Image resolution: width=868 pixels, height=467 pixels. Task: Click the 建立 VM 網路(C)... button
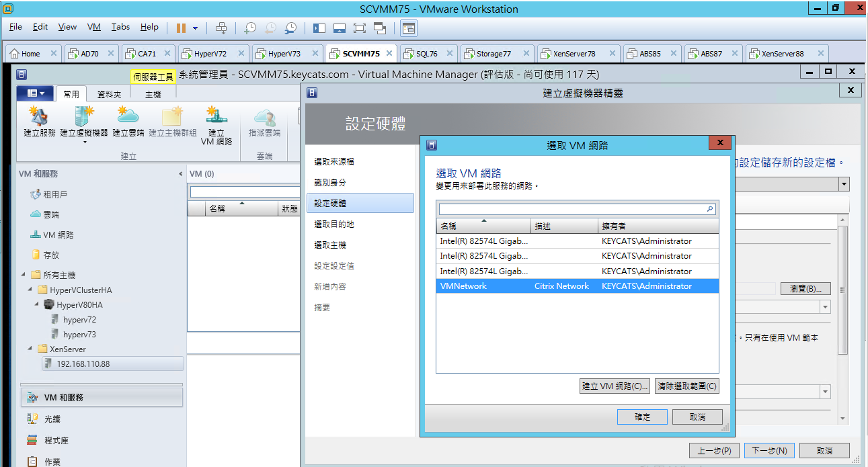615,386
